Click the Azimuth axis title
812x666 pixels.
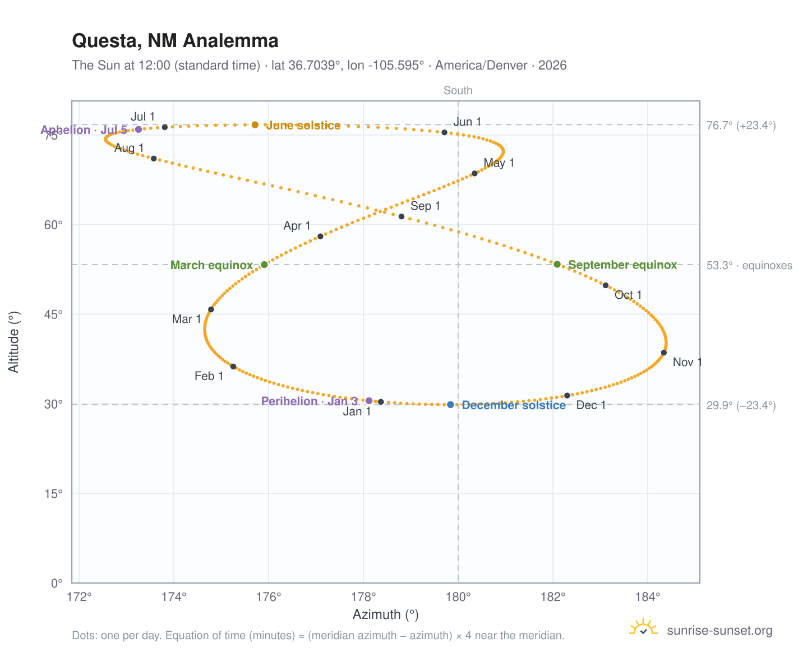coord(386,614)
